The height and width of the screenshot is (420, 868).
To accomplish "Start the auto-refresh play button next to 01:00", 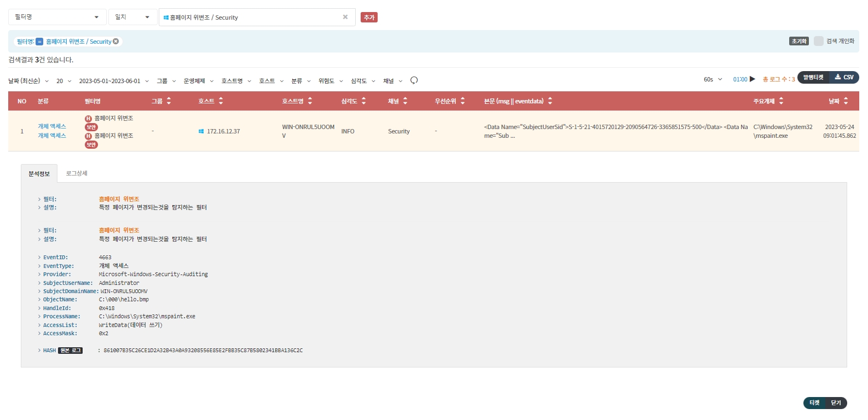I will point(753,79).
